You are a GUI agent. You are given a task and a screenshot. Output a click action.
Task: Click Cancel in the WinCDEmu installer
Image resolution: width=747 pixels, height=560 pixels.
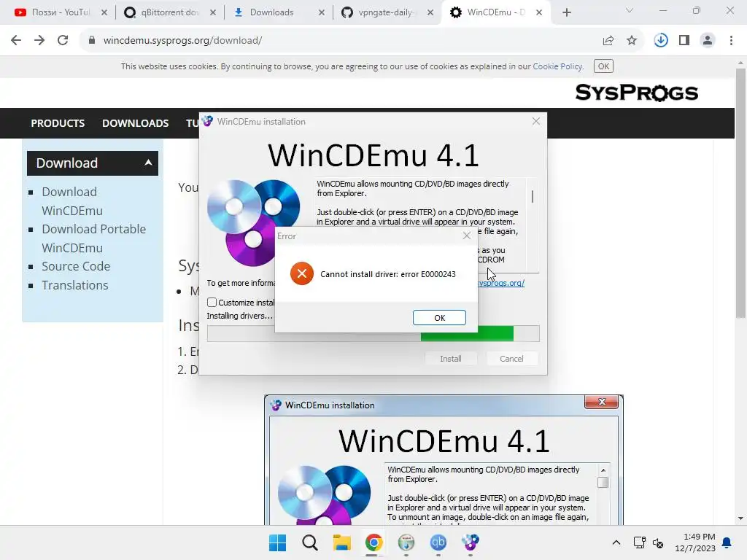point(511,359)
